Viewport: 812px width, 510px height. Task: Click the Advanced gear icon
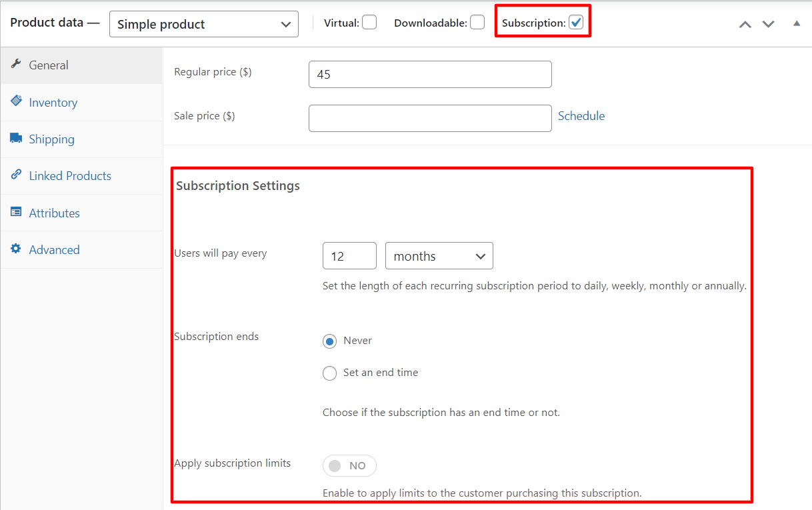pos(16,249)
